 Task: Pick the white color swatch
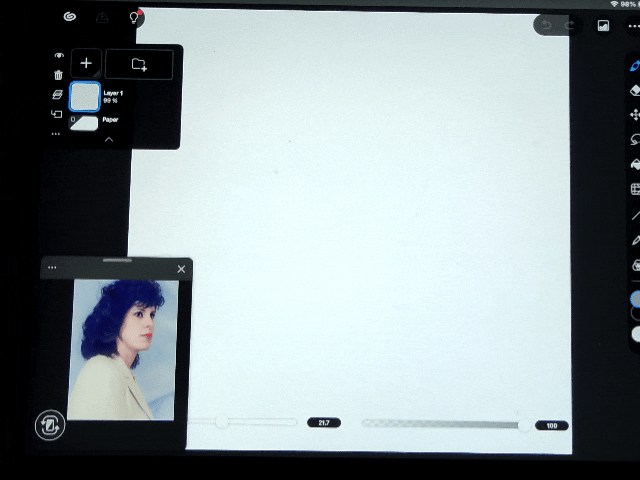point(636,334)
